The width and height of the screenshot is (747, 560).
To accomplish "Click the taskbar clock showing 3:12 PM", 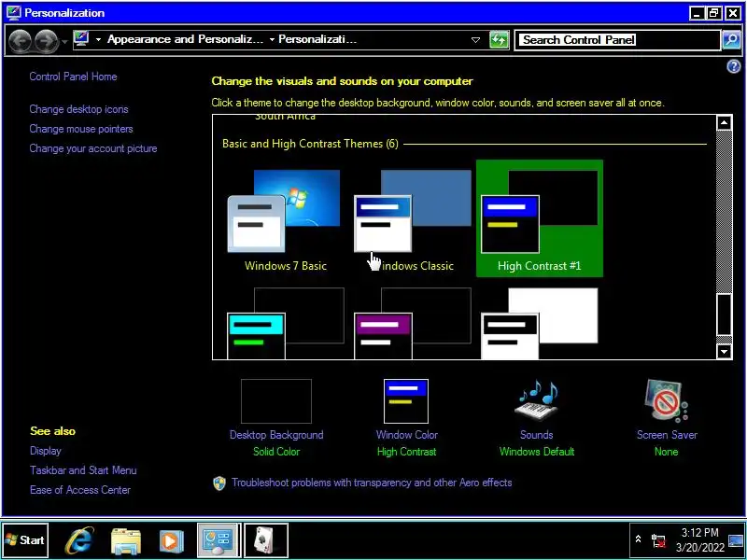I will click(x=699, y=540).
